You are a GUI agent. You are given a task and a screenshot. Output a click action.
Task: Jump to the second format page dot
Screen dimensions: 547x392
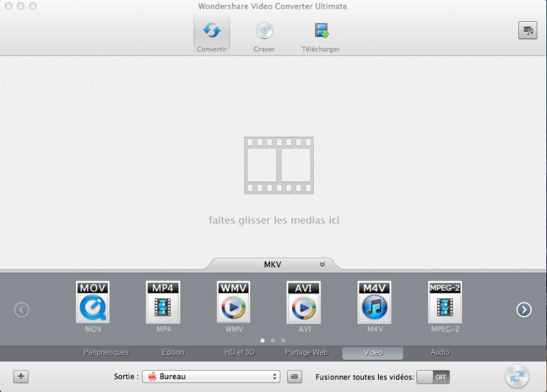pos(273,341)
